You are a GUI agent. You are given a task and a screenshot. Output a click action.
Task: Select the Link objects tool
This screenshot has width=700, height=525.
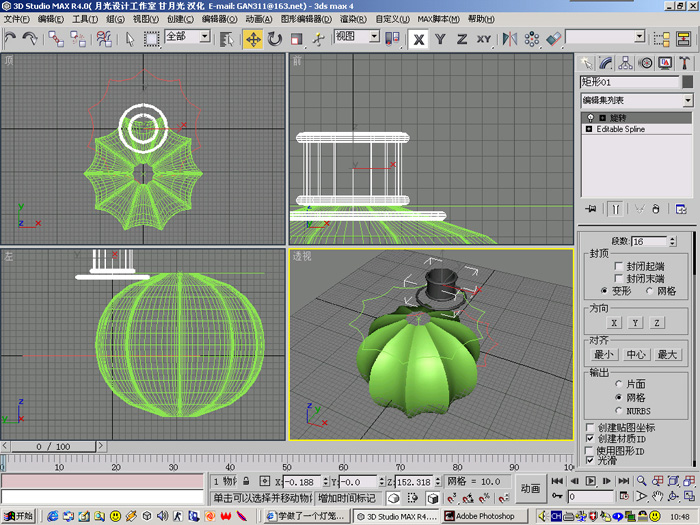click(56, 39)
